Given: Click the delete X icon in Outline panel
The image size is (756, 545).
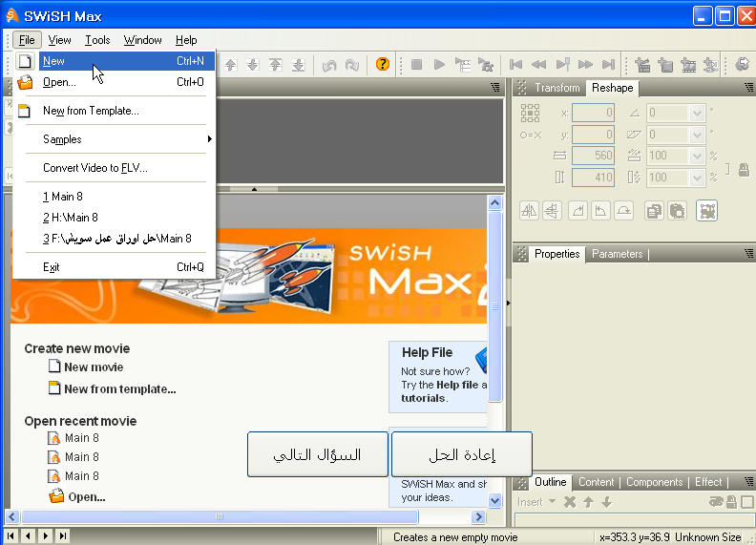Looking at the screenshot, I should [x=570, y=502].
